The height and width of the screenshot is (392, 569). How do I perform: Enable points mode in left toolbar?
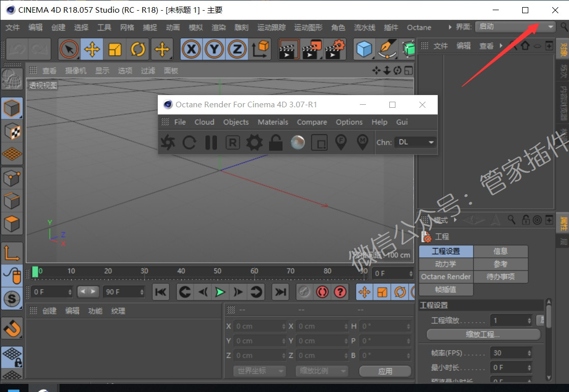pyautogui.click(x=12, y=177)
